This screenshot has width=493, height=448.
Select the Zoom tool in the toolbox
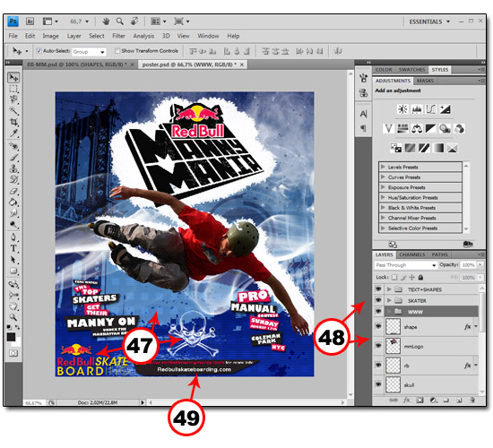tap(13, 317)
